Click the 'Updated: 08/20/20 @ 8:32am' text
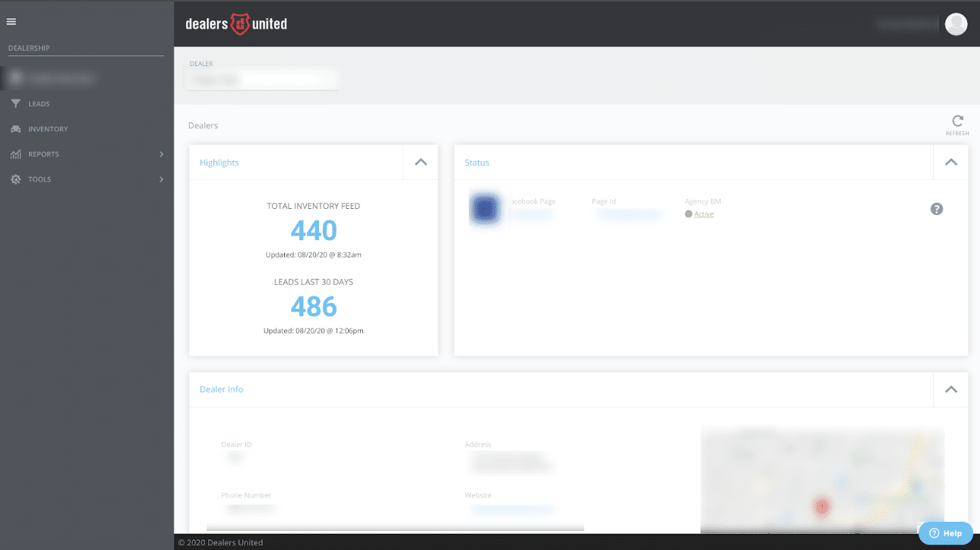980x550 pixels. click(x=314, y=254)
